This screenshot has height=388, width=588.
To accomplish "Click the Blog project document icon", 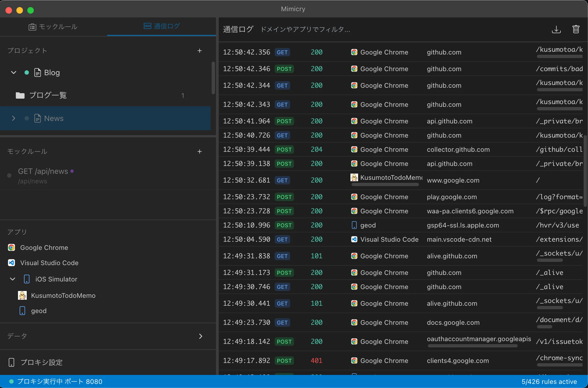I will (37, 72).
